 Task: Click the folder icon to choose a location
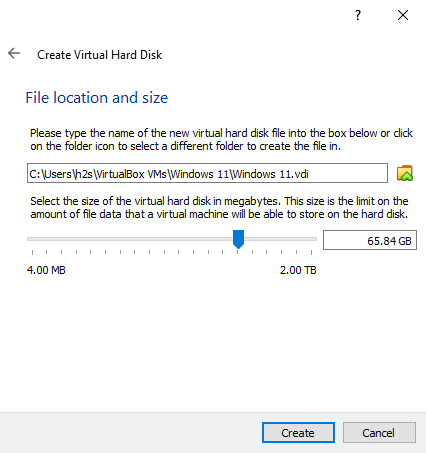click(405, 173)
